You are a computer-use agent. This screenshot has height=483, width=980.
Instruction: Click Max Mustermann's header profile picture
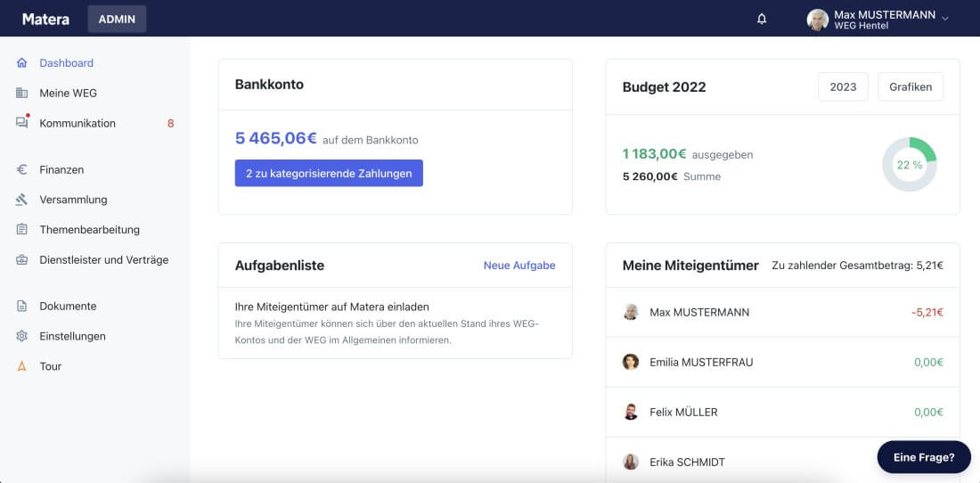818,20
